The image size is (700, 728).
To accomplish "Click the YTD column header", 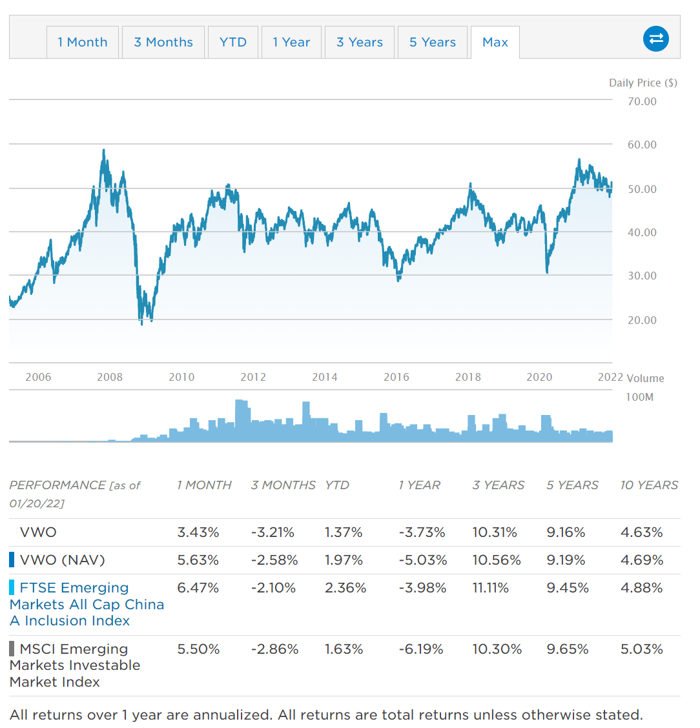I will point(336,485).
